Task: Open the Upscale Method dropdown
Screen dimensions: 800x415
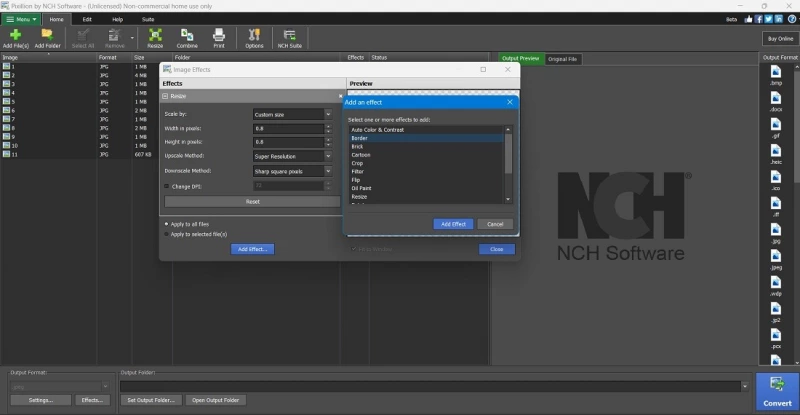Action: 292,156
